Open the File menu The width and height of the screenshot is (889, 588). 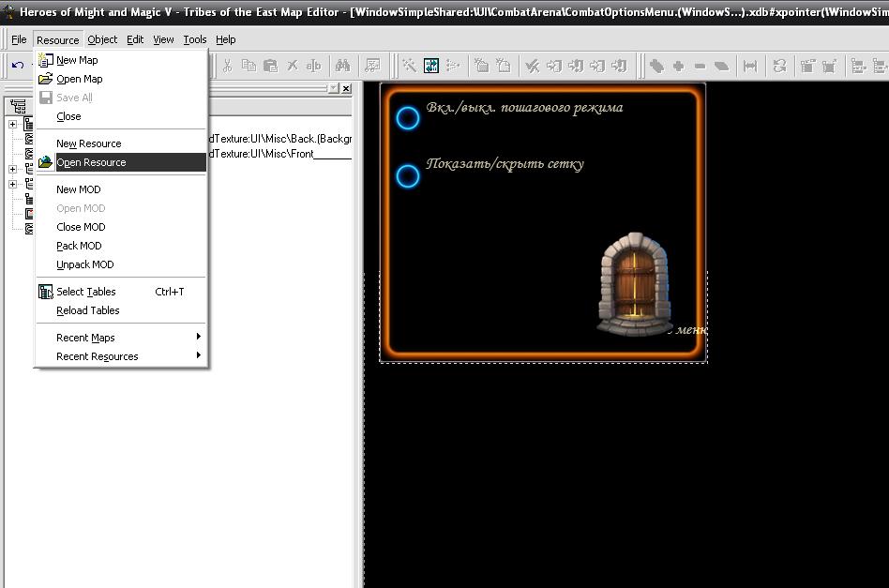pyautogui.click(x=19, y=39)
